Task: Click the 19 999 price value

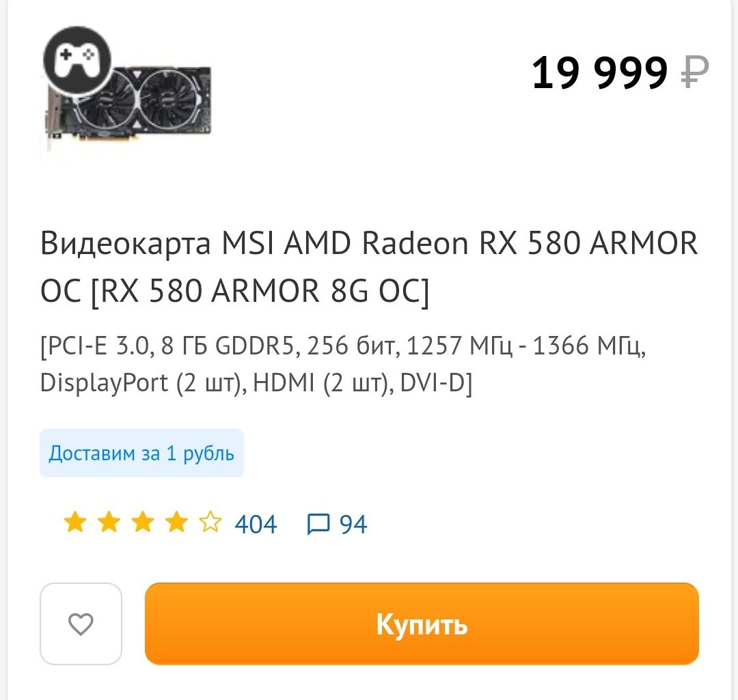Action: click(x=600, y=72)
